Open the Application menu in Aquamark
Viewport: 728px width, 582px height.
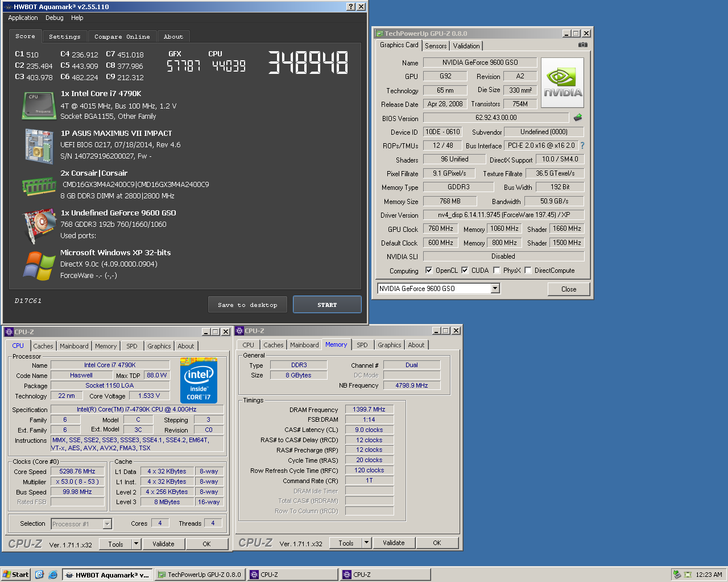pos(23,18)
